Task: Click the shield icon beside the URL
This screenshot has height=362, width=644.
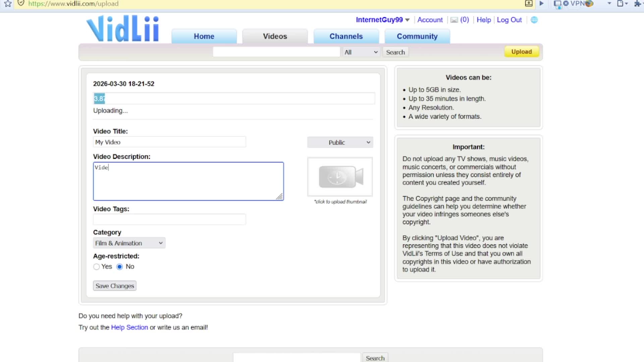Action: (x=21, y=3)
